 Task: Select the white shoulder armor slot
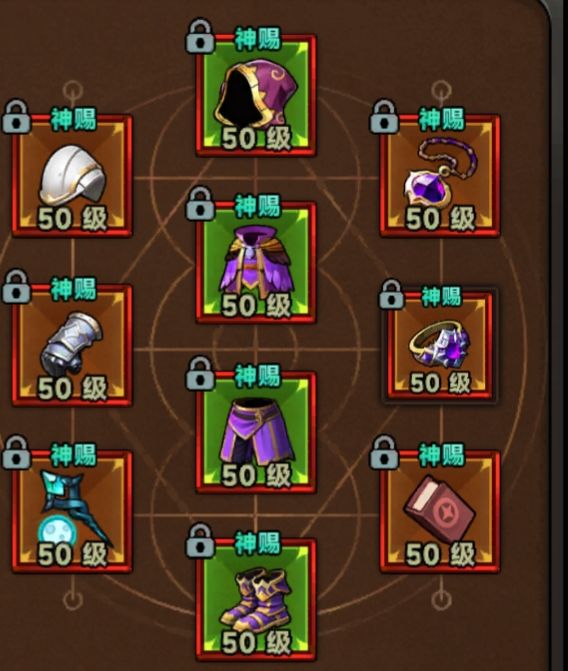pyautogui.click(x=72, y=176)
